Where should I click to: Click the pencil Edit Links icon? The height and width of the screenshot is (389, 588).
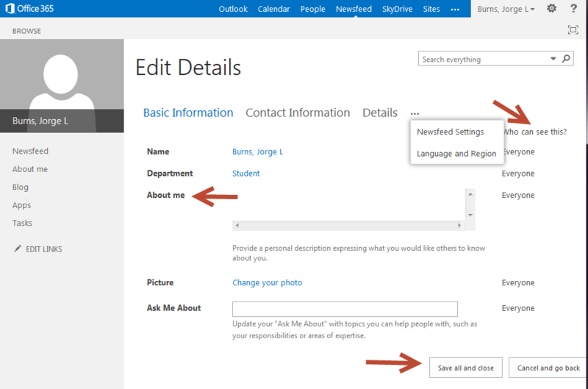[x=18, y=249]
